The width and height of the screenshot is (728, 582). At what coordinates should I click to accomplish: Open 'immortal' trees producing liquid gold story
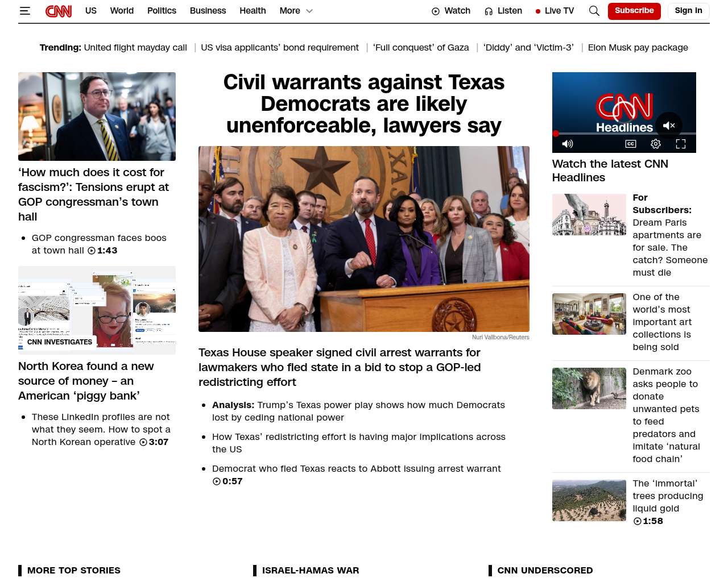668,496
